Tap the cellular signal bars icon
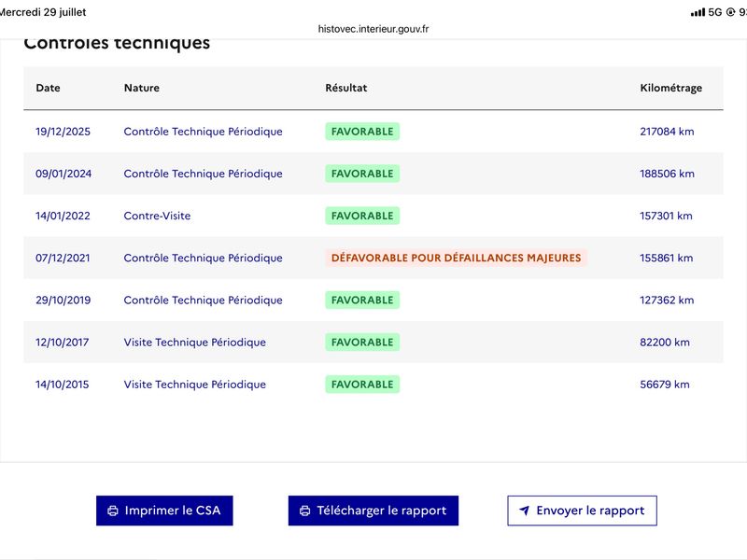The image size is (747, 560). point(698,12)
